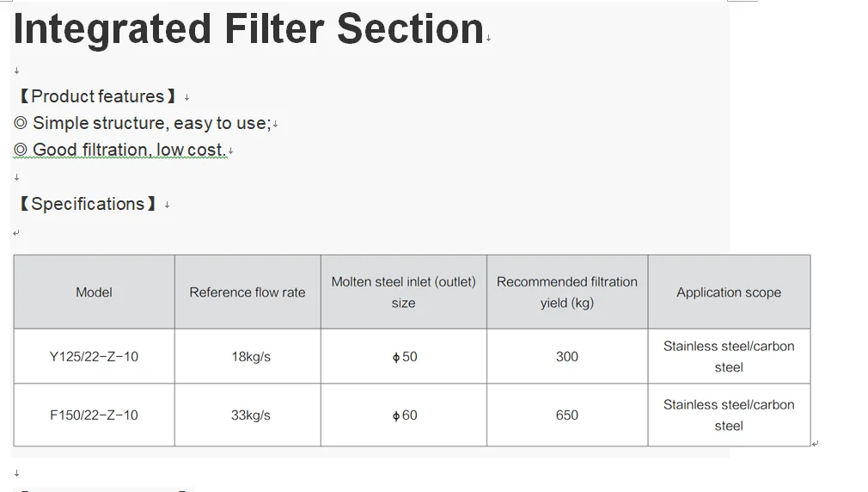Viewport: 868px width, 492px height.
Task: Click 'Molten steel inlet (outlet) size' header
Action: click(403, 292)
